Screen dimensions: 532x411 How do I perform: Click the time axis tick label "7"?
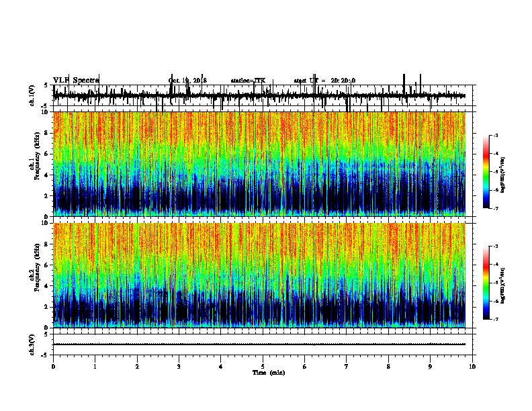click(347, 367)
